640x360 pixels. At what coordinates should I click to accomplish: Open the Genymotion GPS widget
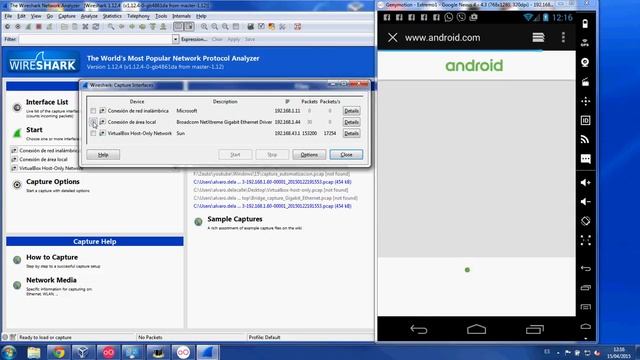coord(585,42)
